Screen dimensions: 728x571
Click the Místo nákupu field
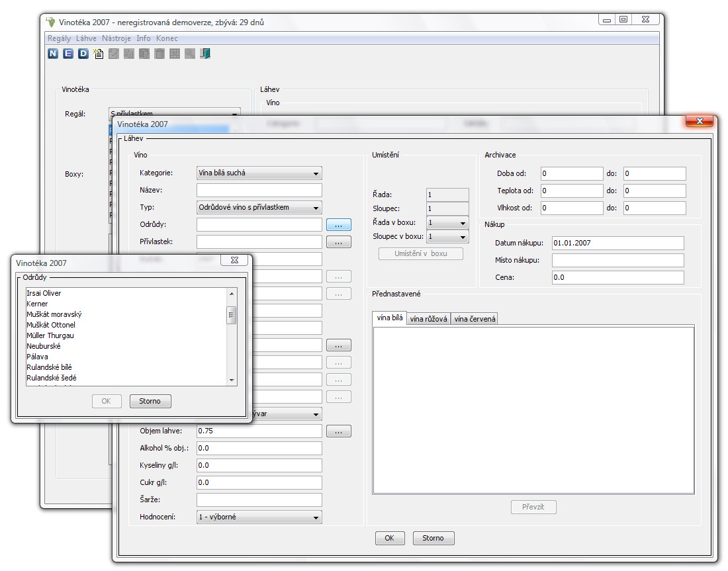pos(618,261)
